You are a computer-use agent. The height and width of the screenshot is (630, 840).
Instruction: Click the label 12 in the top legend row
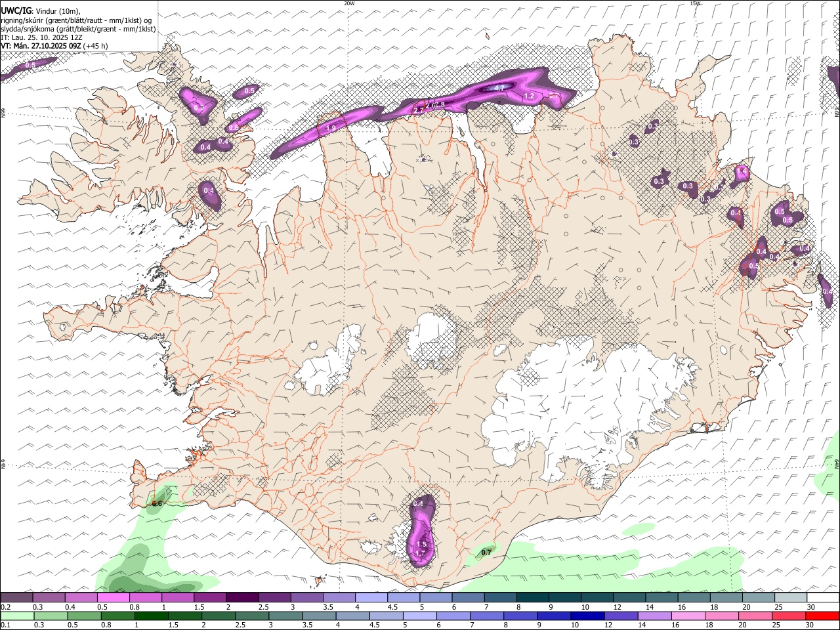(x=618, y=607)
